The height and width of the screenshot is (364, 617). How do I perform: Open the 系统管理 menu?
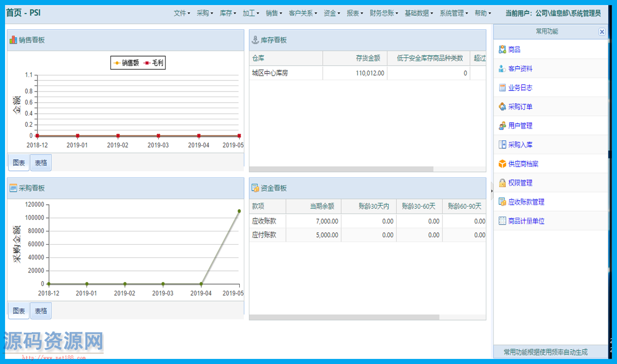coord(454,13)
